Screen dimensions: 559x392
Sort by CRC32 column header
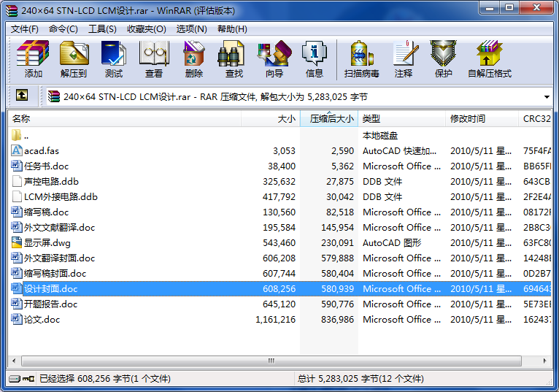535,119
